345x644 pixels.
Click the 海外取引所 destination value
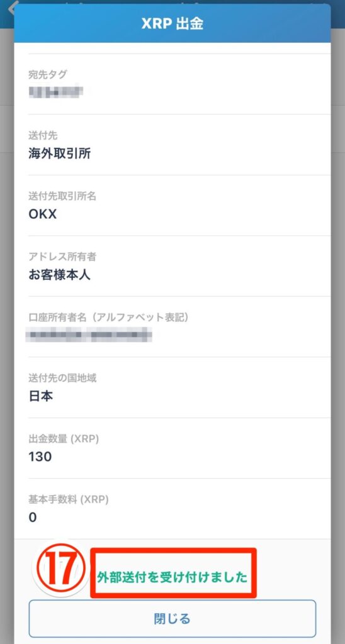tap(60, 153)
